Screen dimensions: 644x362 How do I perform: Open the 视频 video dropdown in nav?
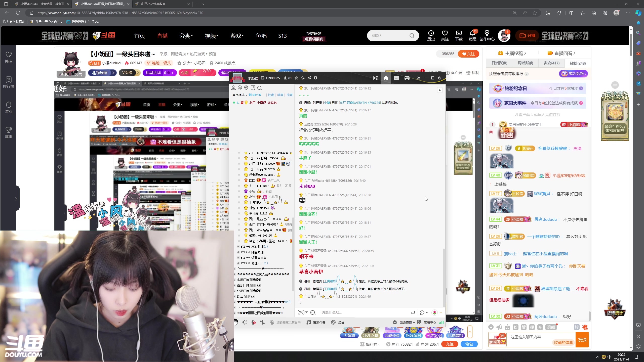click(211, 36)
